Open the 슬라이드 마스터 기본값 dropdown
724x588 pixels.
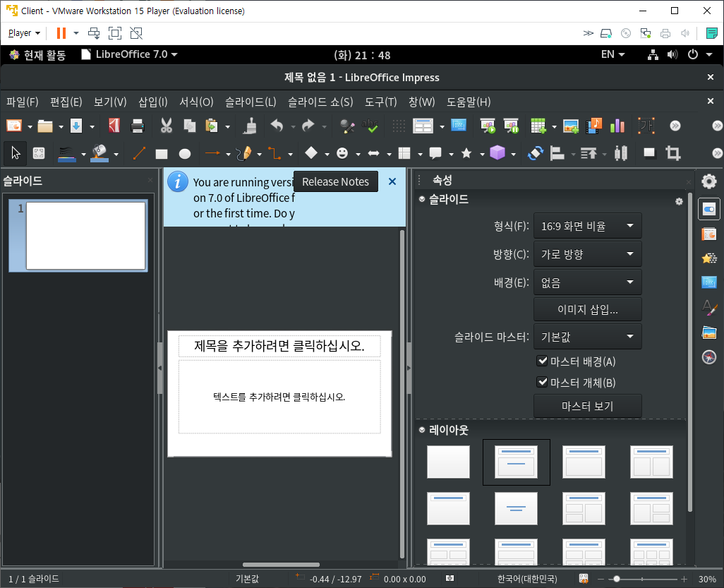click(x=587, y=336)
